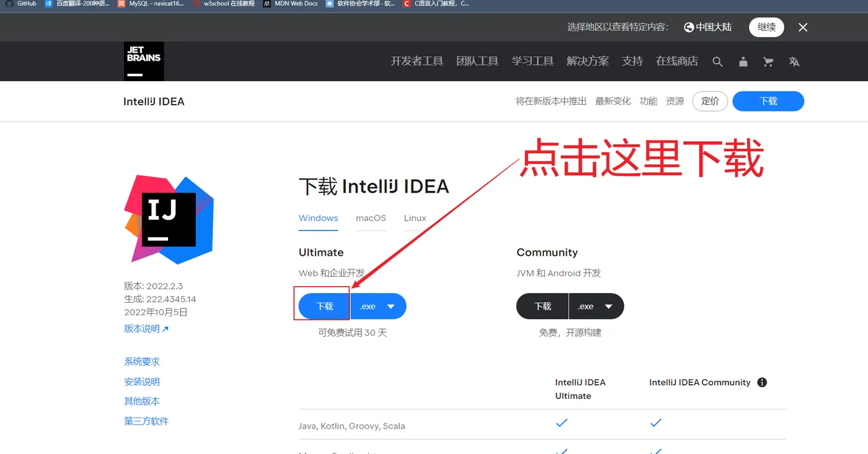Click the language translation icon
The width and height of the screenshot is (868, 454).
point(794,61)
